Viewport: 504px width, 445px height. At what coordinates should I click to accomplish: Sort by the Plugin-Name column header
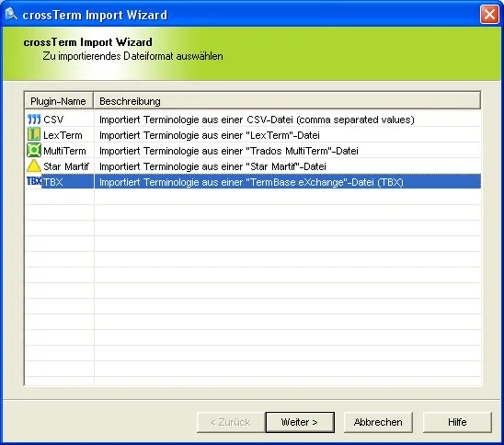coord(59,101)
